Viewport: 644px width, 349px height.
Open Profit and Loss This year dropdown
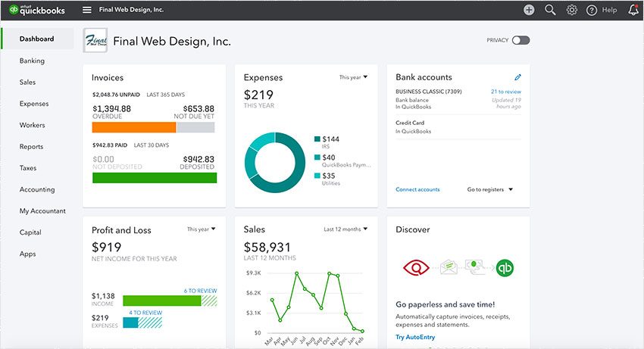[x=202, y=229]
